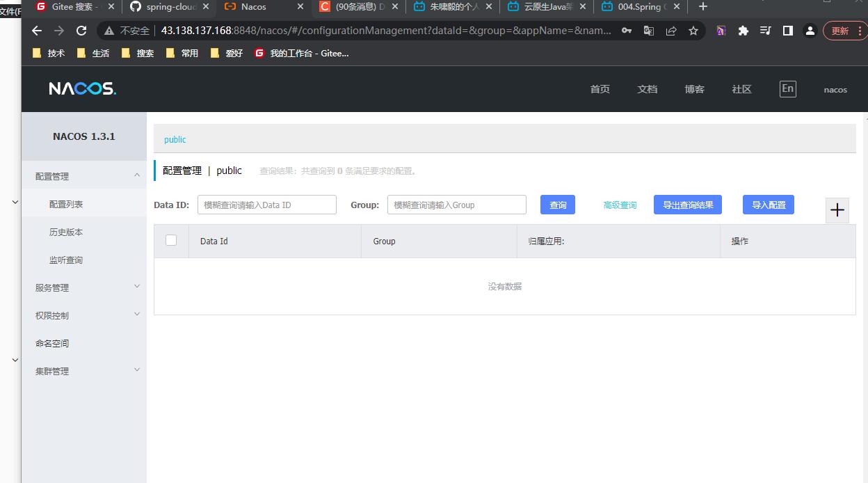Open the 常用 bookmark folder
The width and height of the screenshot is (868, 483).
coord(182,53)
